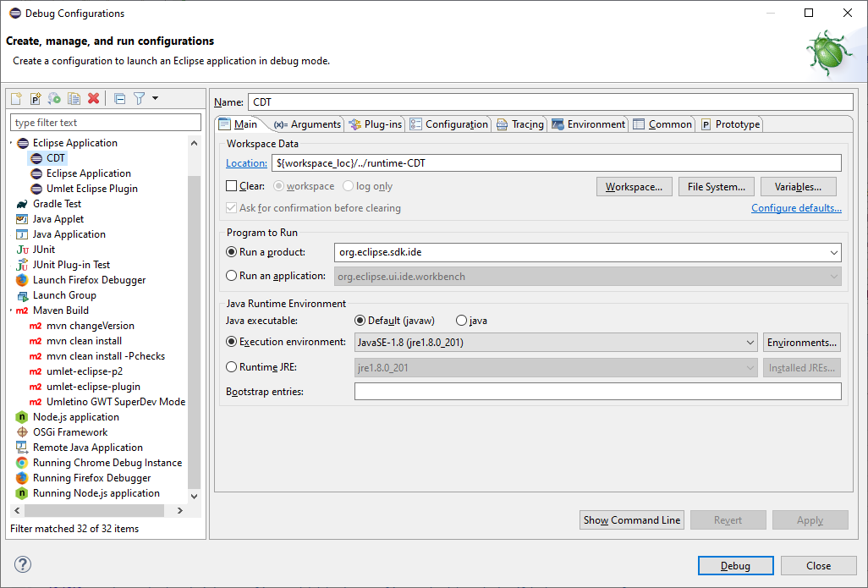
Task: Select the Execution environment radio button
Action: (x=232, y=342)
